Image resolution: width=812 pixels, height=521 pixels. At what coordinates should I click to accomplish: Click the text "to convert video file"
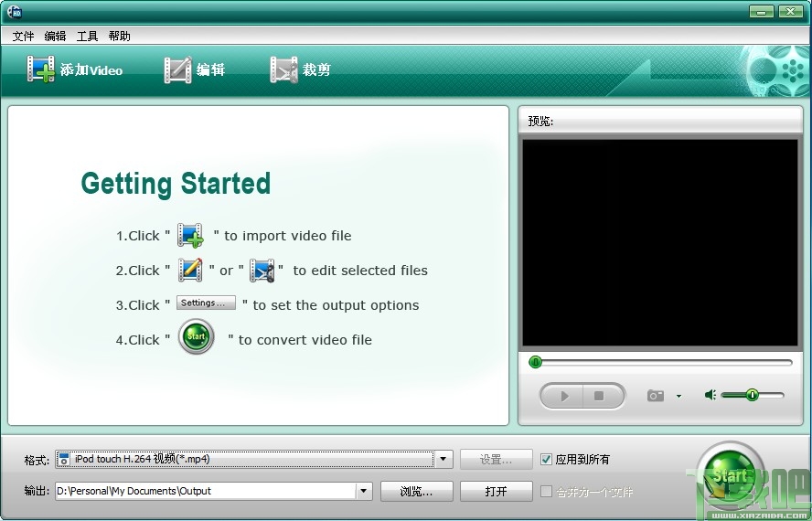tap(305, 340)
